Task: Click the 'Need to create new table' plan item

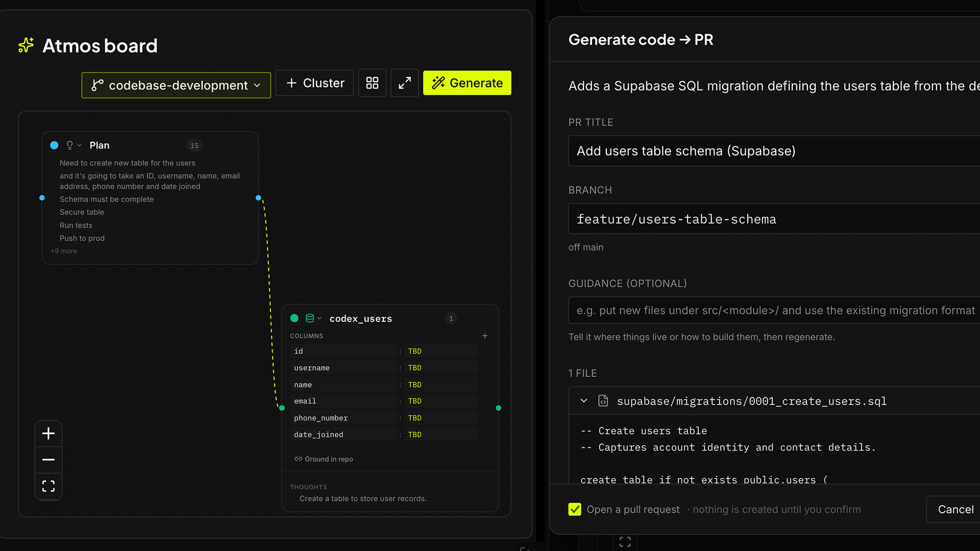Action: [128, 163]
